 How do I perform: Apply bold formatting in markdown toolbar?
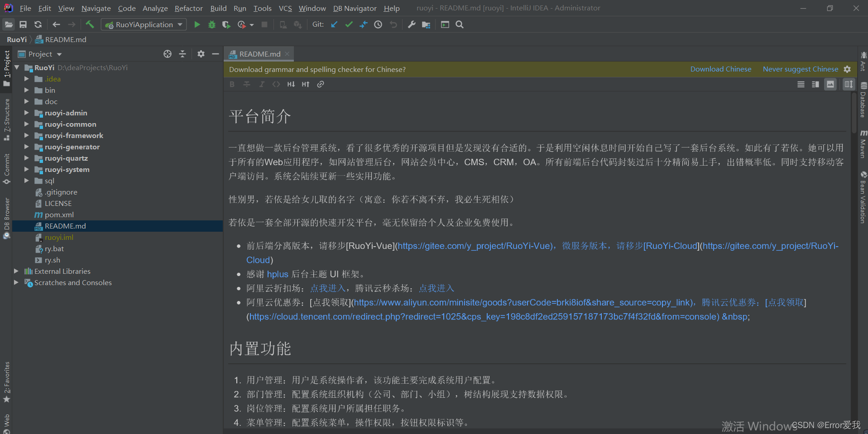tap(232, 84)
